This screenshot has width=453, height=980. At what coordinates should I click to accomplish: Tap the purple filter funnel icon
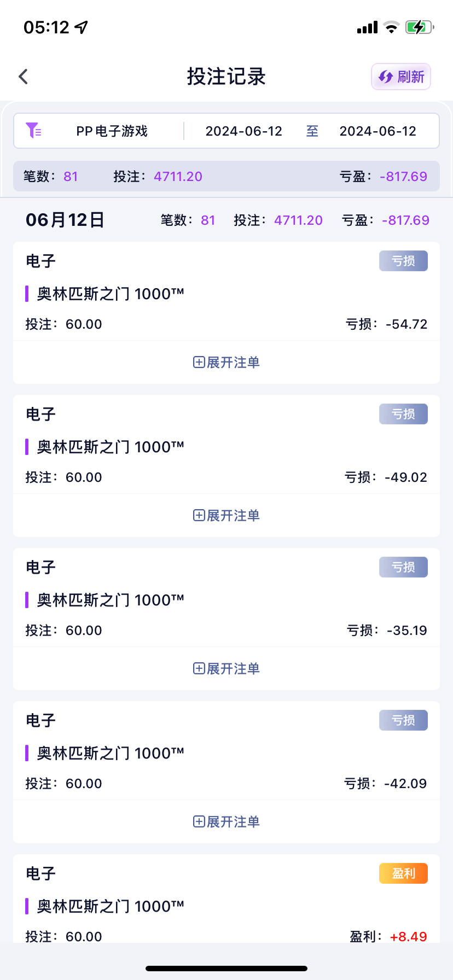33,131
